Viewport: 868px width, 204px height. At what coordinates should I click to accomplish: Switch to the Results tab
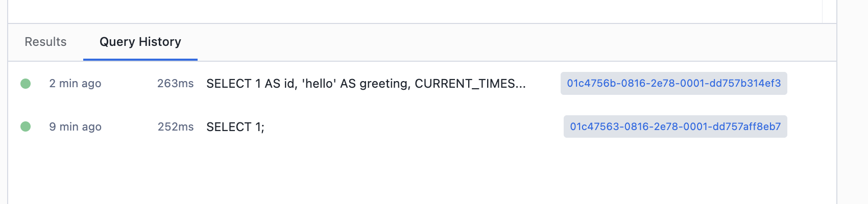tap(45, 42)
